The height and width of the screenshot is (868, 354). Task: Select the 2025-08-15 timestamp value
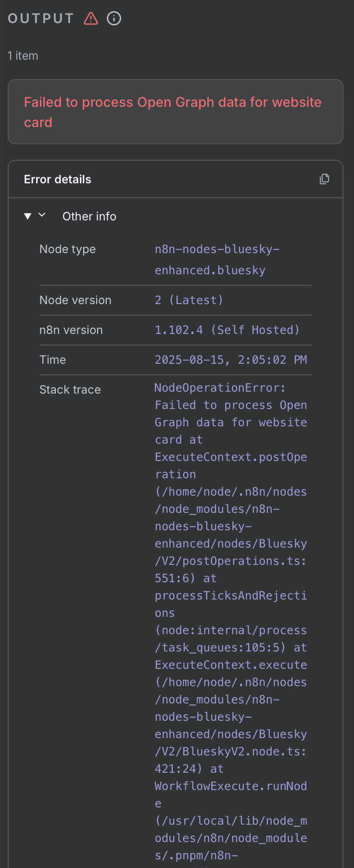231,360
